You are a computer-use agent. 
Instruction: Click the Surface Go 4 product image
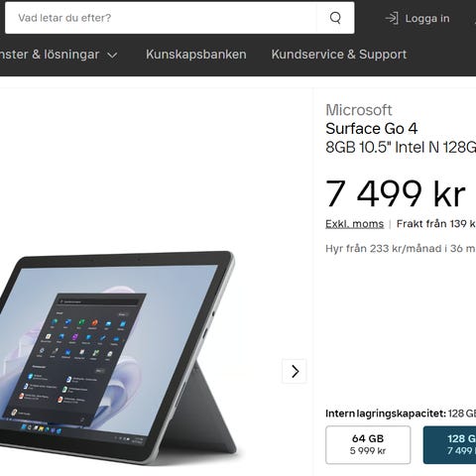click(x=118, y=357)
